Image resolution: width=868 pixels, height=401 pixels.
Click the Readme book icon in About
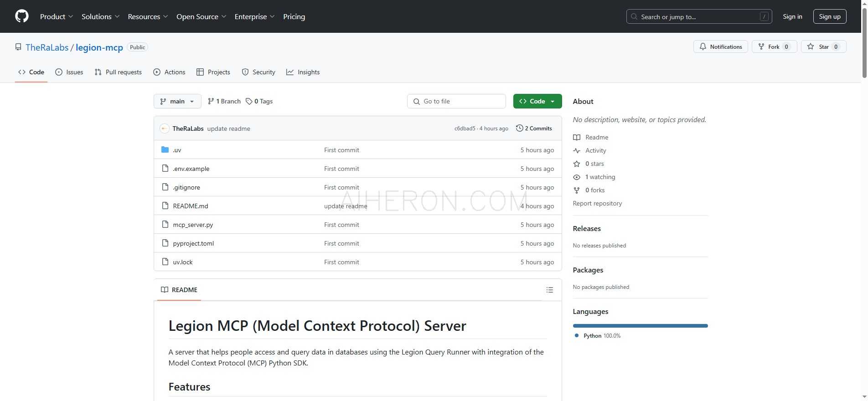pyautogui.click(x=577, y=137)
